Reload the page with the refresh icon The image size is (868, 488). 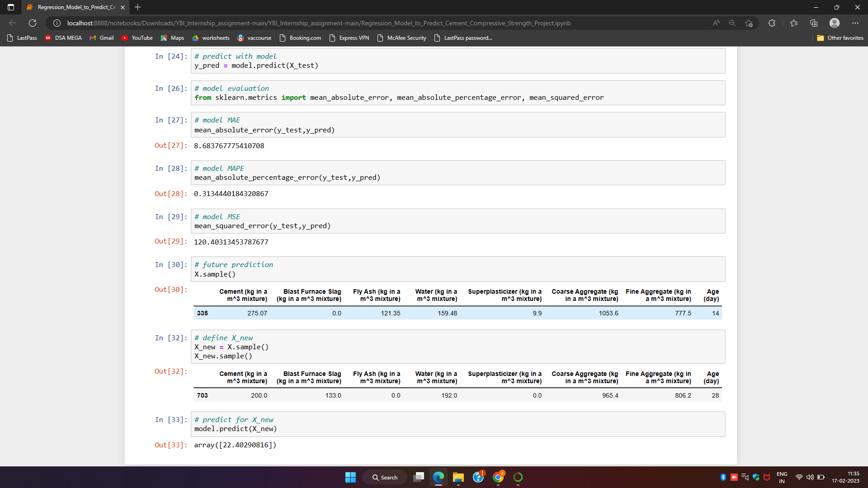[32, 23]
